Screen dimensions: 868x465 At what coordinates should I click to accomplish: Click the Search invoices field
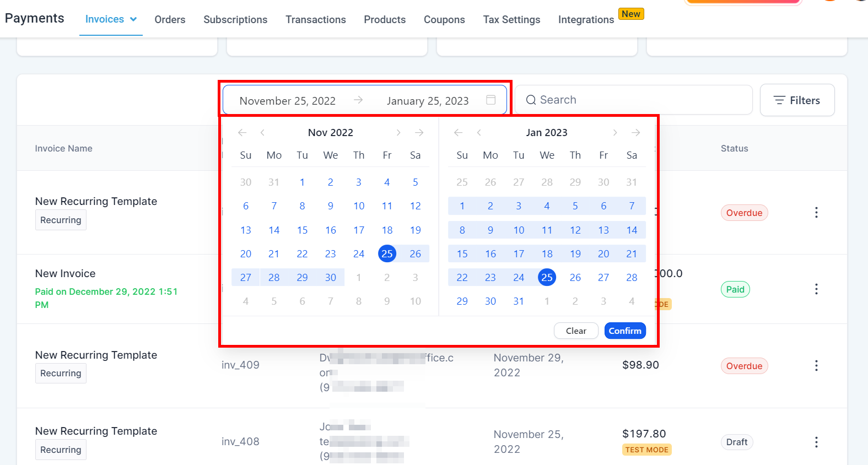(x=634, y=100)
